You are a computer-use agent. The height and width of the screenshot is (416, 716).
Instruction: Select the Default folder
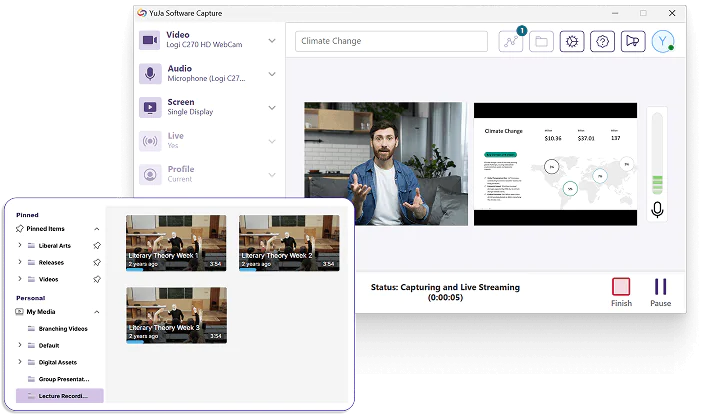click(x=48, y=346)
